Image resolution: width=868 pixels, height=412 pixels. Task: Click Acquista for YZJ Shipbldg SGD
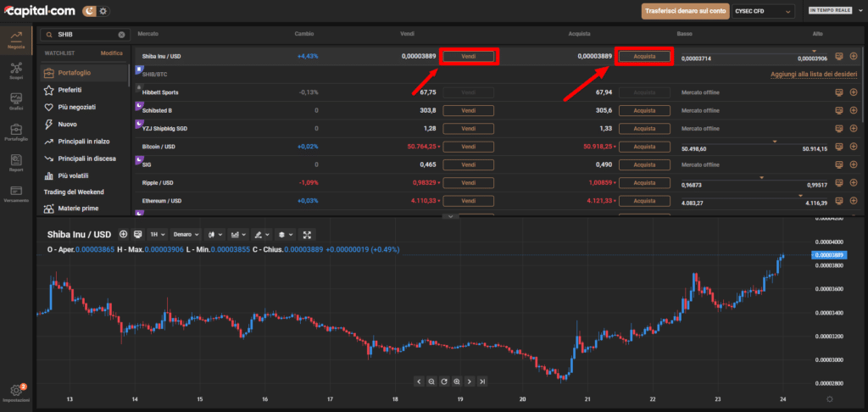click(x=644, y=129)
